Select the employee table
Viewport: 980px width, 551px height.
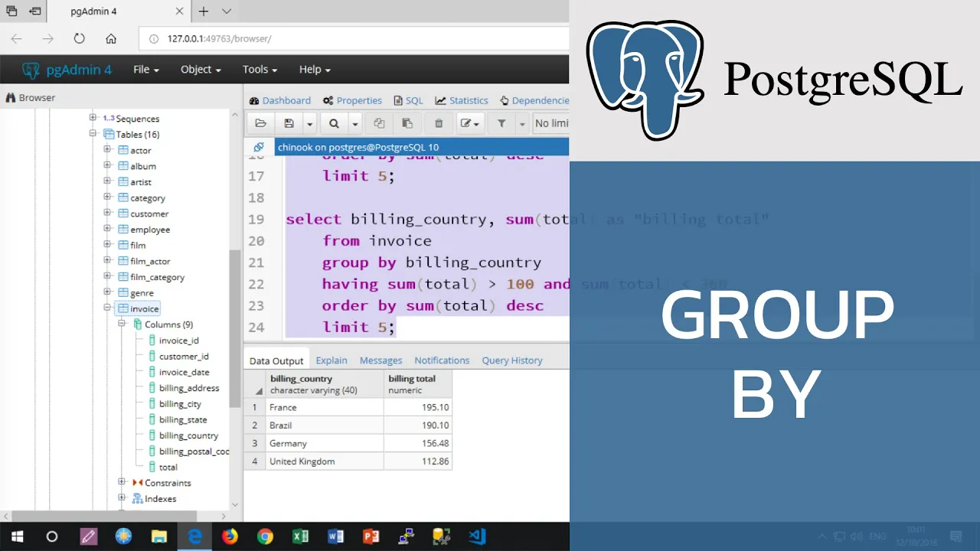tap(150, 230)
